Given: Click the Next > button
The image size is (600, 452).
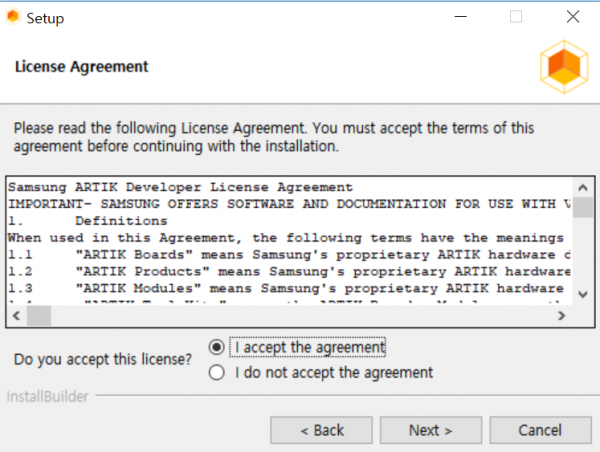Looking at the screenshot, I should click(x=430, y=430).
